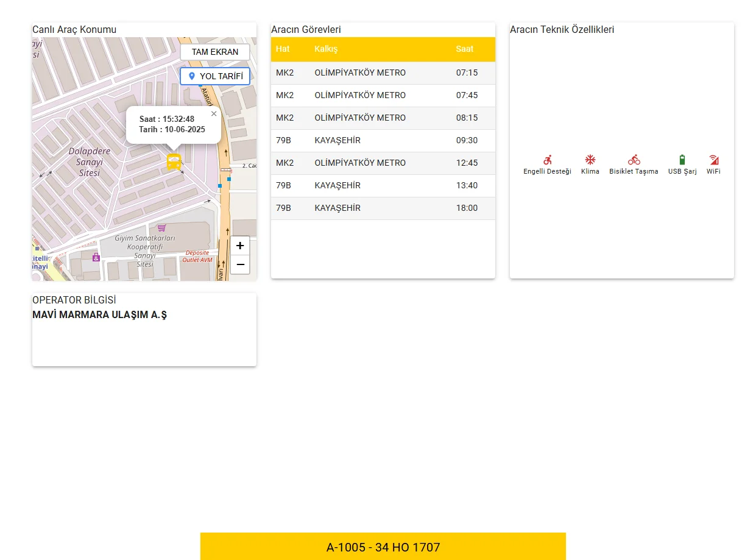Select the 79B Kayaşehir 09:30 row
The image size is (742, 560).
click(383, 141)
